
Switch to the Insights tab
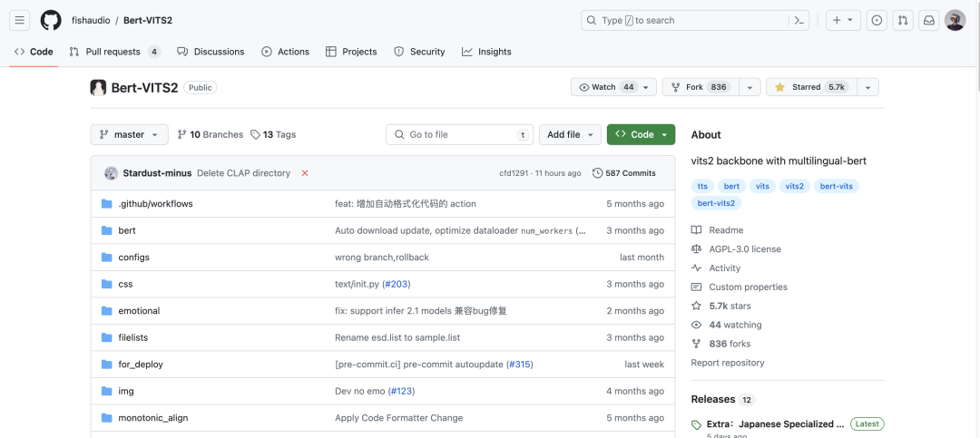tap(487, 52)
